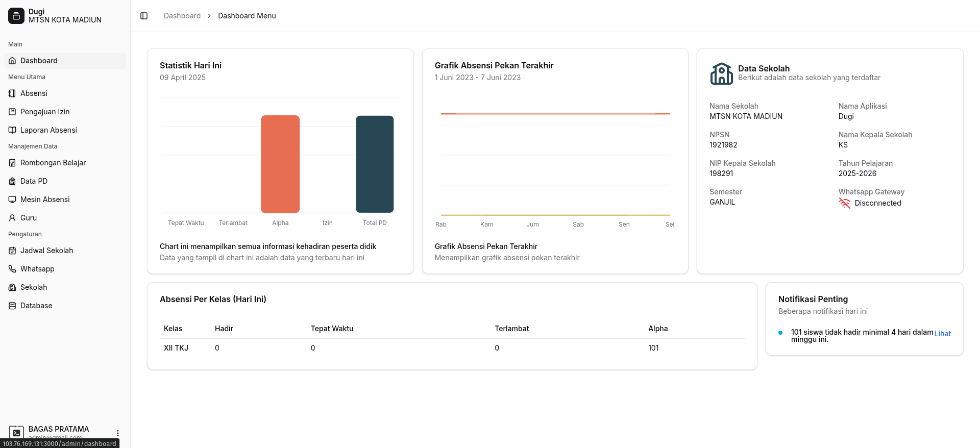Viewport: 980px width, 448px height.
Task: Click the orange Alpha bar
Action: pyautogui.click(x=280, y=164)
